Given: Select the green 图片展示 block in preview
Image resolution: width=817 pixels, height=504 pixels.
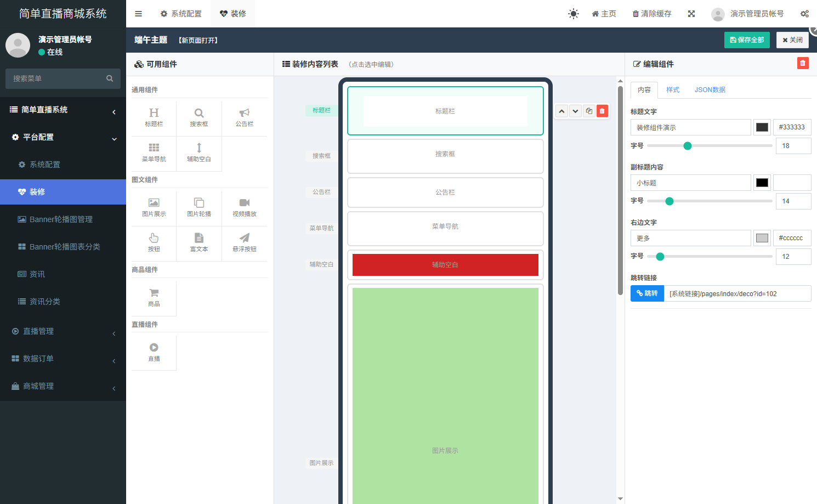Looking at the screenshot, I should pyautogui.click(x=445, y=395).
